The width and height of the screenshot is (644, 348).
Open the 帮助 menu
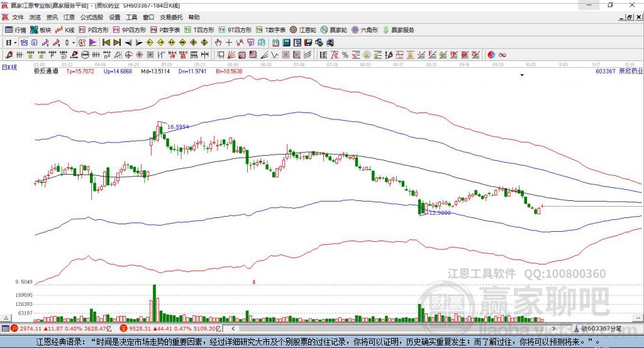coord(194,17)
